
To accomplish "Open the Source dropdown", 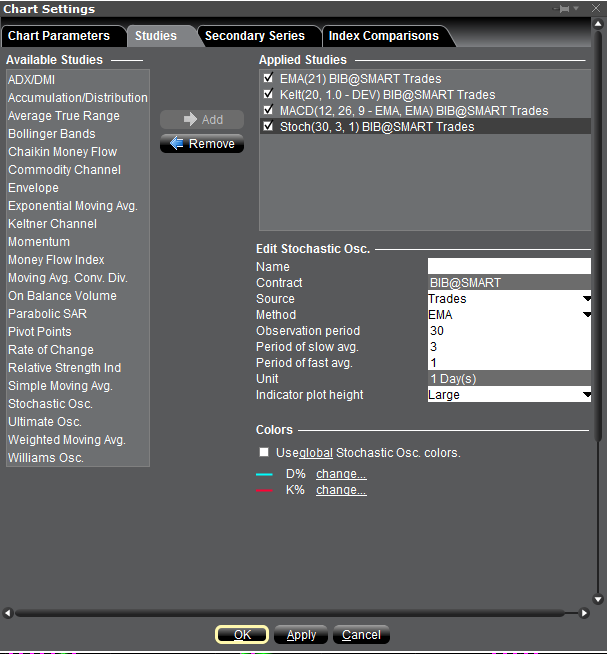I will [587, 299].
